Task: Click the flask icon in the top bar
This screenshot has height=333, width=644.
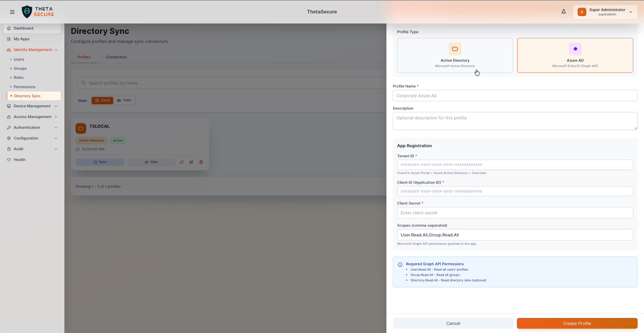Action: point(563,11)
